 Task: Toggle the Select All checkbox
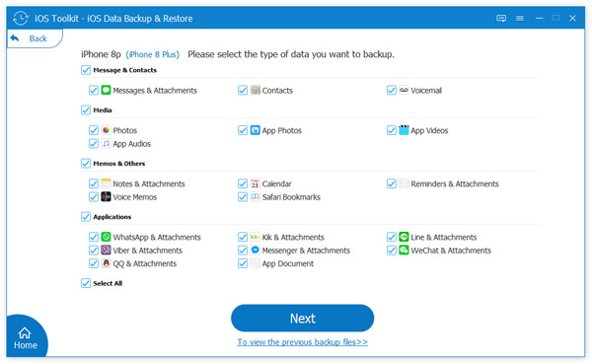(86, 283)
